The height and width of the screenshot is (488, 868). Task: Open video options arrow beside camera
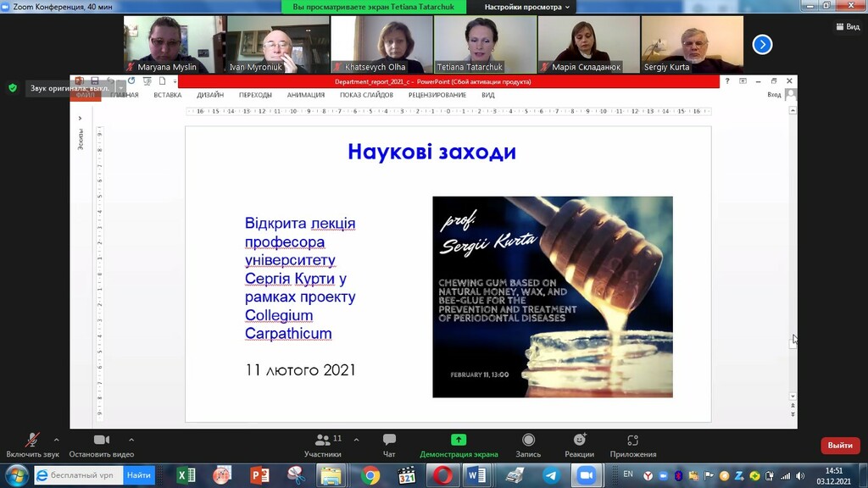131,440
